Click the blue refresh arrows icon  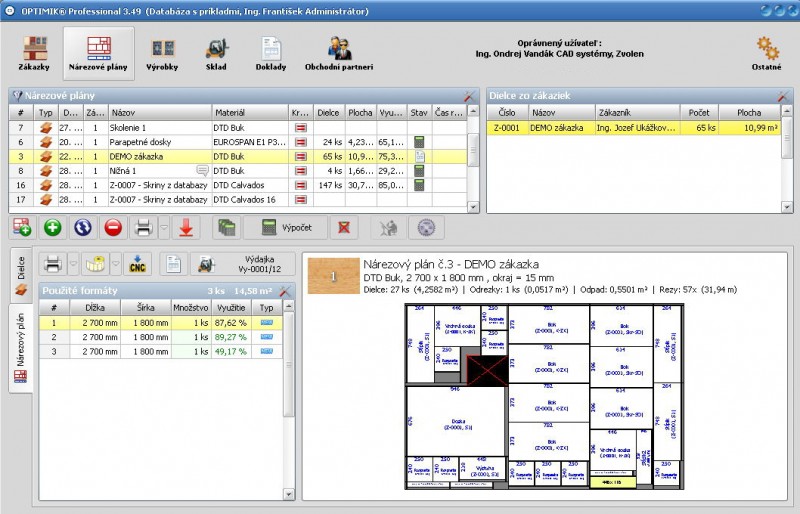tap(83, 228)
